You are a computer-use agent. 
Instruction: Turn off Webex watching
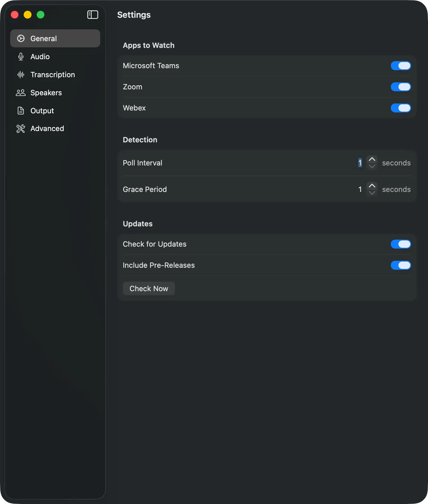[401, 108]
